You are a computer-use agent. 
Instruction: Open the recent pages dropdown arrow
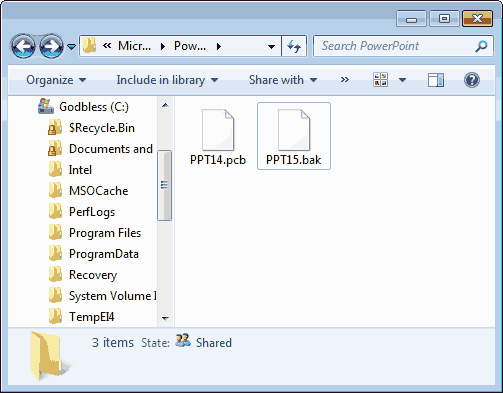coord(71,46)
